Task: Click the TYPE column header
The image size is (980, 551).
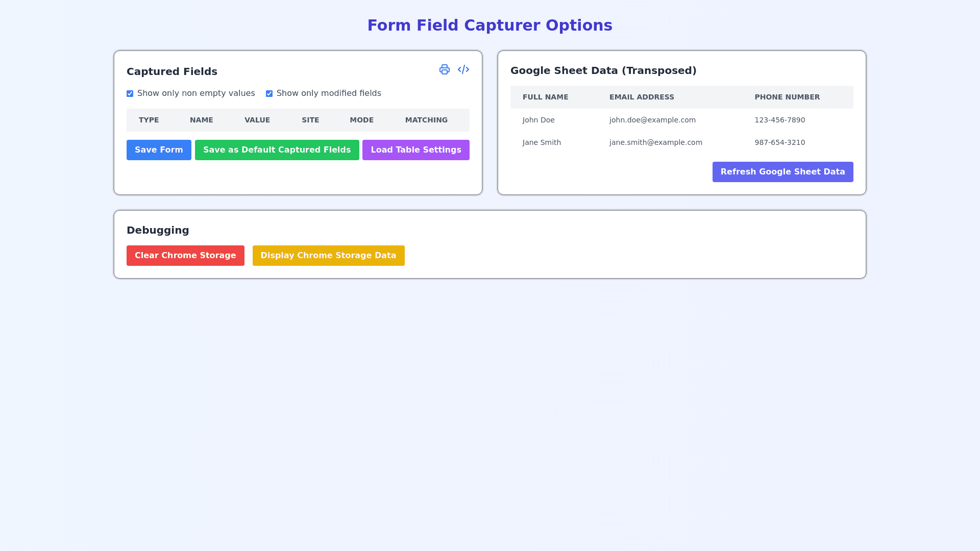Action: tap(149, 120)
